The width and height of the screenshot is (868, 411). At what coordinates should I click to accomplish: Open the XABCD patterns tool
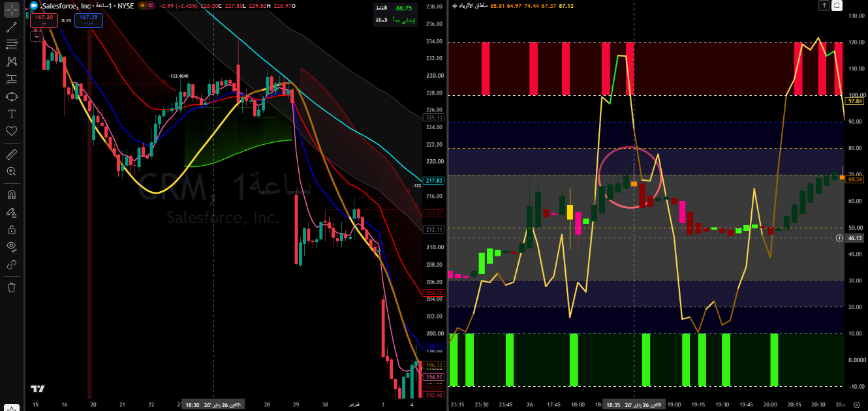pyautogui.click(x=11, y=62)
